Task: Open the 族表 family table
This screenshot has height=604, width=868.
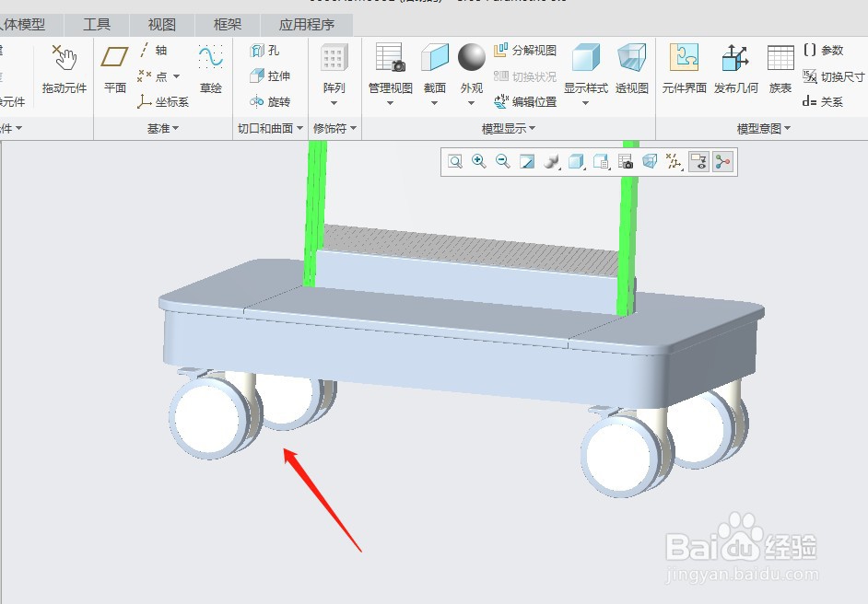Action: point(780,68)
